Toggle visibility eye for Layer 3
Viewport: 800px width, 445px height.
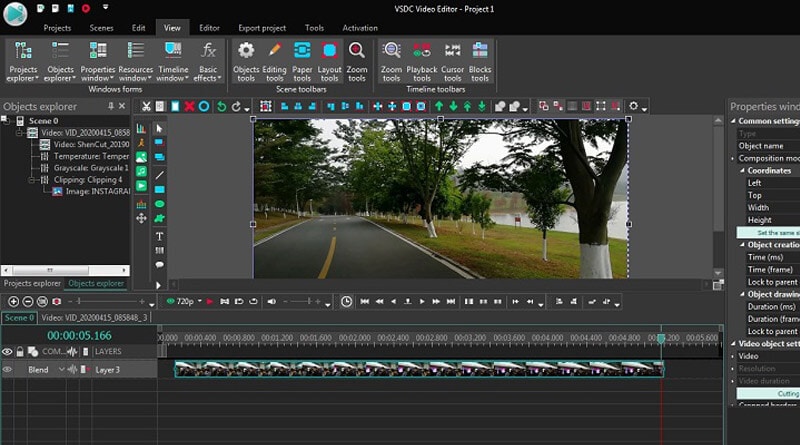[x=7, y=370]
